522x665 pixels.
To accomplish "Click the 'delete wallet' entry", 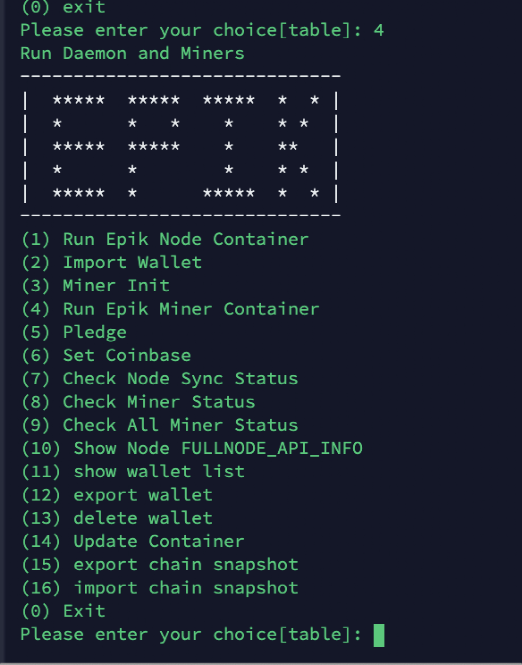I will tap(117, 518).
